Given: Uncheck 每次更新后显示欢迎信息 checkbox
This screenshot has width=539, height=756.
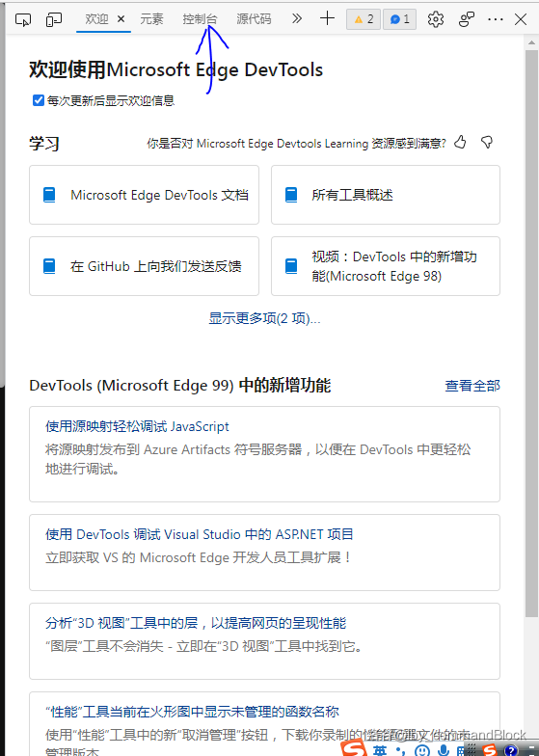Looking at the screenshot, I should 39,100.
